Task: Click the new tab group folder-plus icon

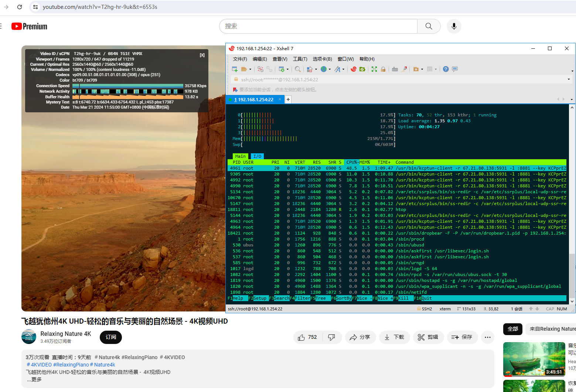Action: point(416,69)
